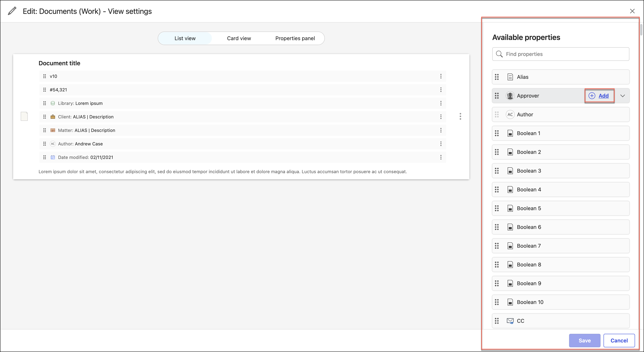Viewport: 644px width, 352px height.
Task: Open options menu on Matter row
Action: pos(441,130)
